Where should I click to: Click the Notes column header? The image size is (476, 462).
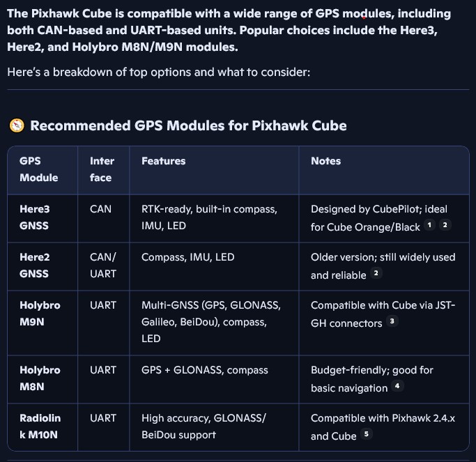point(325,161)
